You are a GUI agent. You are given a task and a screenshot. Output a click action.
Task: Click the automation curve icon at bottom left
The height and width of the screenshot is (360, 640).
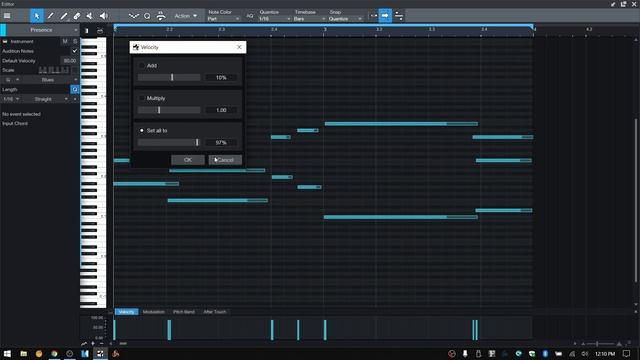pyautogui.click(x=84, y=344)
